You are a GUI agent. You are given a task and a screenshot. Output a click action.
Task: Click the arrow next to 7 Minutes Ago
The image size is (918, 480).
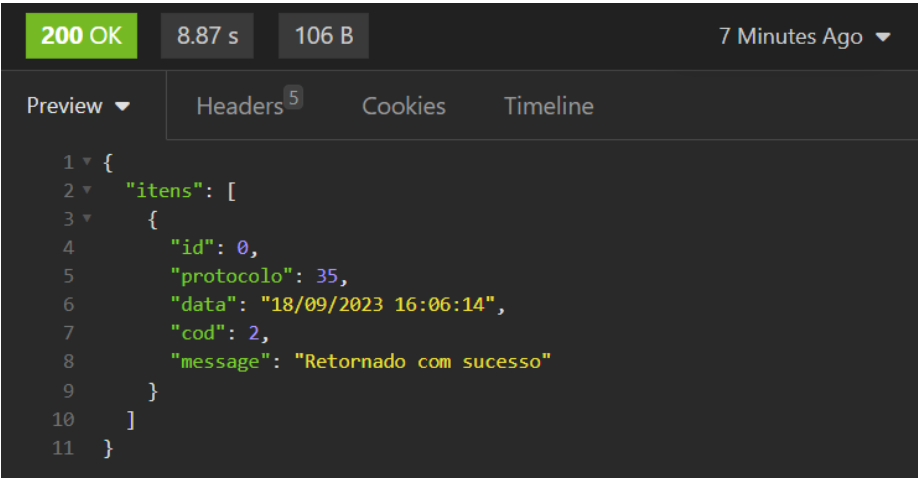click(x=883, y=37)
